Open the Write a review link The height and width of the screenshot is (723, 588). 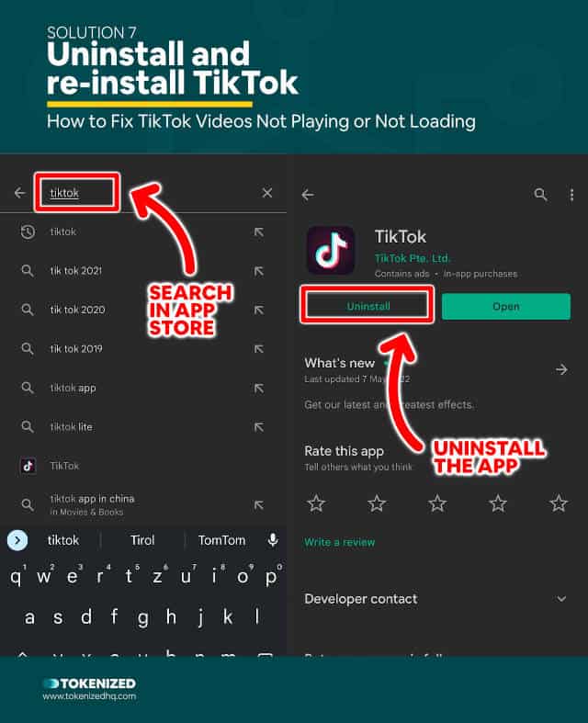coord(339,542)
